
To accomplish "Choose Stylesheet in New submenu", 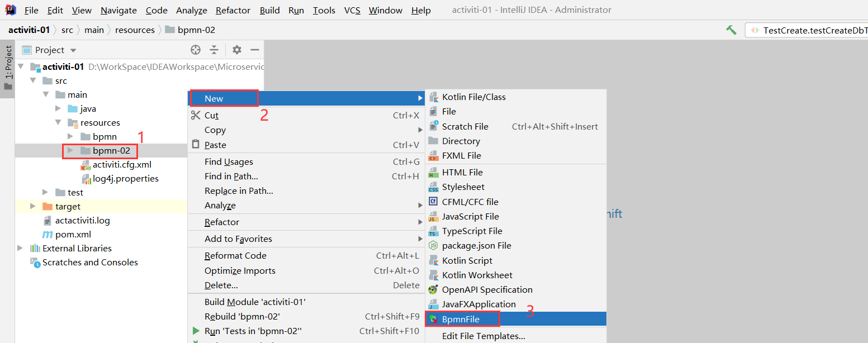I will pyautogui.click(x=516, y=187).
